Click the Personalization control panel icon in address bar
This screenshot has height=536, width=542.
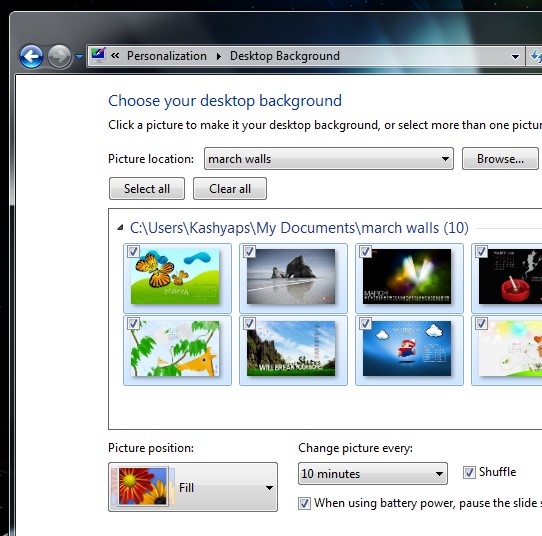point(98,55)
